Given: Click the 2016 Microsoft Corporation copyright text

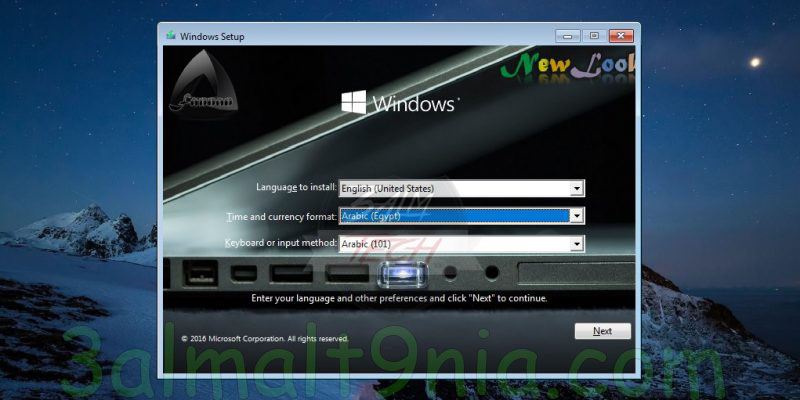Looking at the screenshot, I should pyautogui.click(x=265, y=338).
